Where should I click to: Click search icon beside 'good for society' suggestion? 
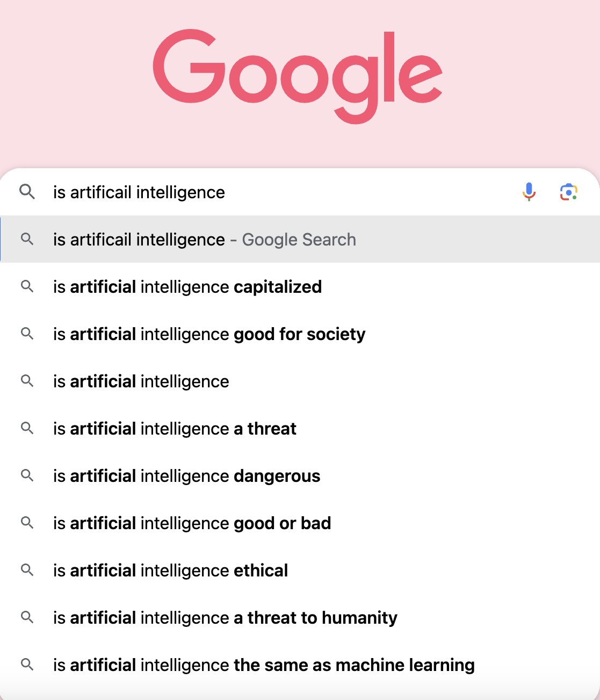point(27,334)
